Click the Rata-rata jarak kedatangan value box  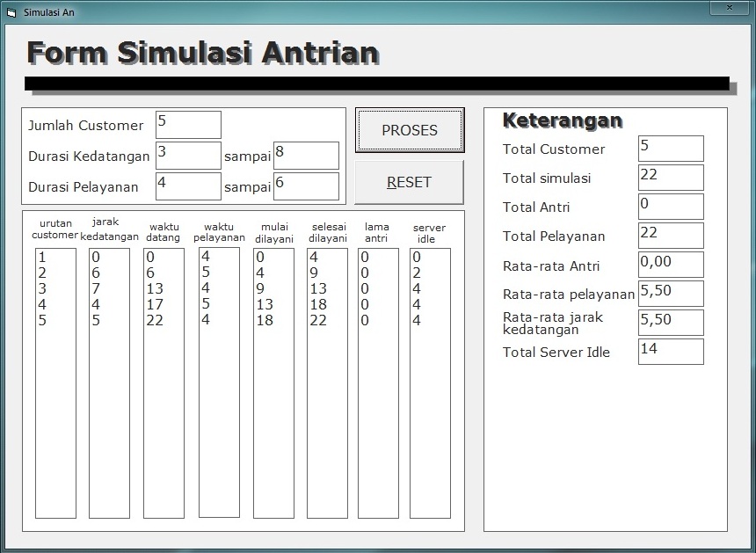coord(670,322)
